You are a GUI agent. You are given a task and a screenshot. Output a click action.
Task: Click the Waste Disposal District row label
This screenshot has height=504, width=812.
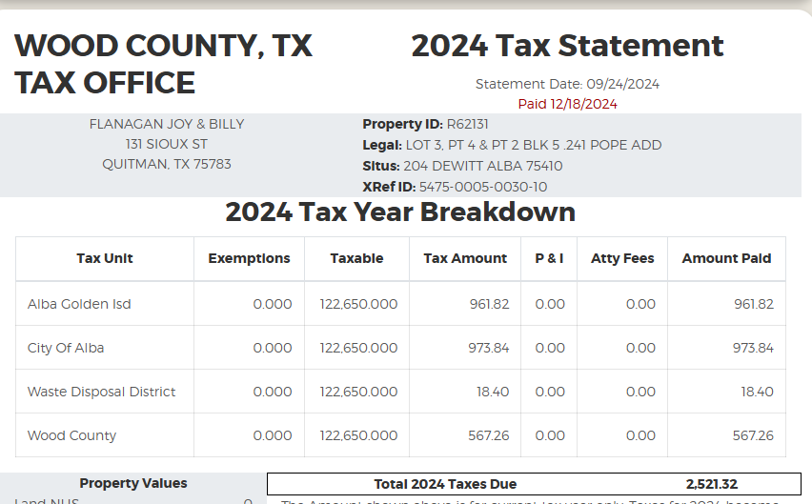pos(101,392)
